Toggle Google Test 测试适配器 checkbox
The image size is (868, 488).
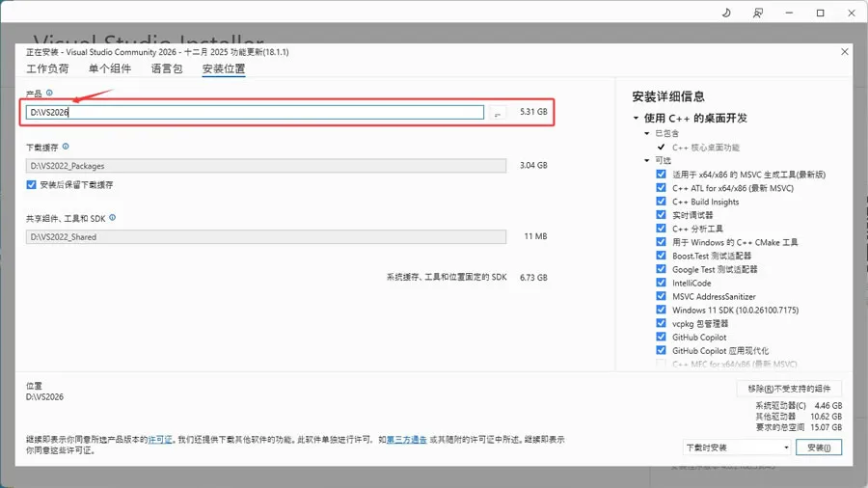pyautogui.click(x=661, y=269)
